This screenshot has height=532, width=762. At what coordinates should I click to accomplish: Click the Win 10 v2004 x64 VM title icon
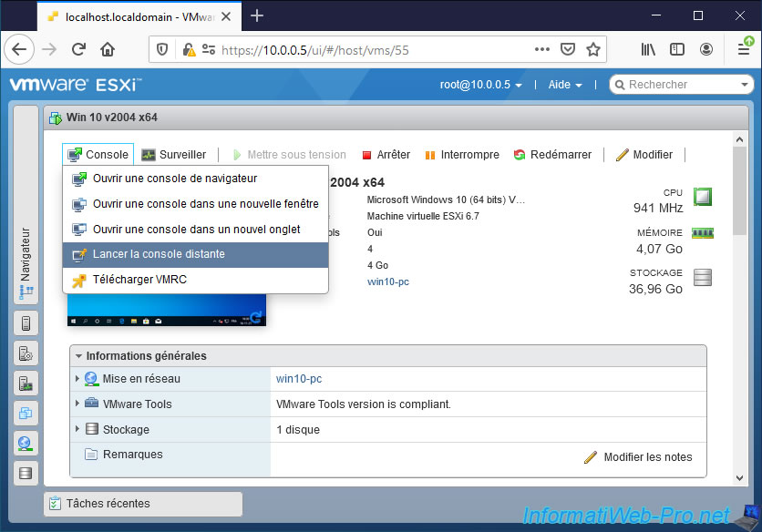click(56, 118)
